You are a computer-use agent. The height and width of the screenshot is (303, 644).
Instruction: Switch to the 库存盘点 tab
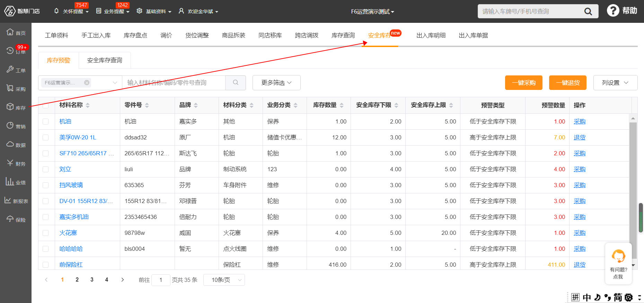pos(135,35)
